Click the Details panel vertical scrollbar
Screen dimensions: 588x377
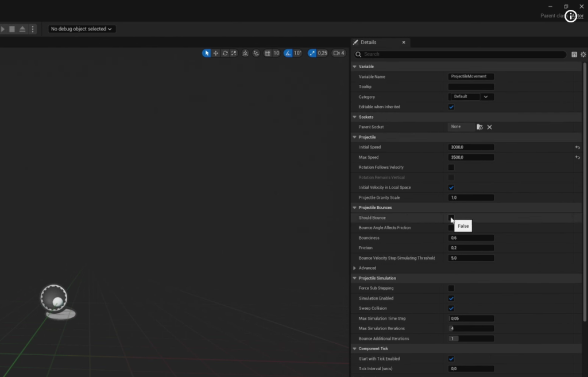[585, 192]
